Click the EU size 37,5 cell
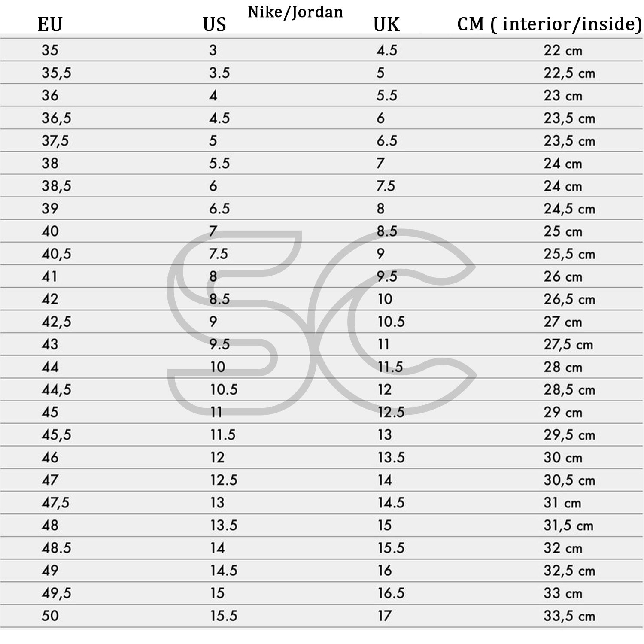The width and height of the screenshot is (644, 644). 55,141
